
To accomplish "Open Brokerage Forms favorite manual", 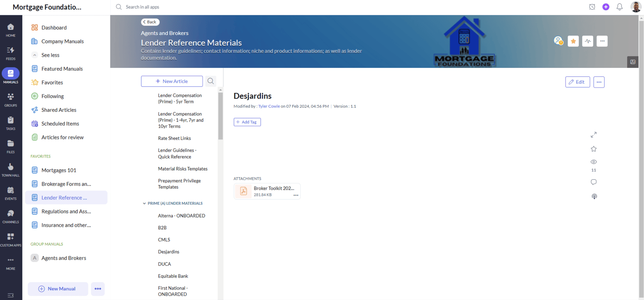I will tap(66, 184).
